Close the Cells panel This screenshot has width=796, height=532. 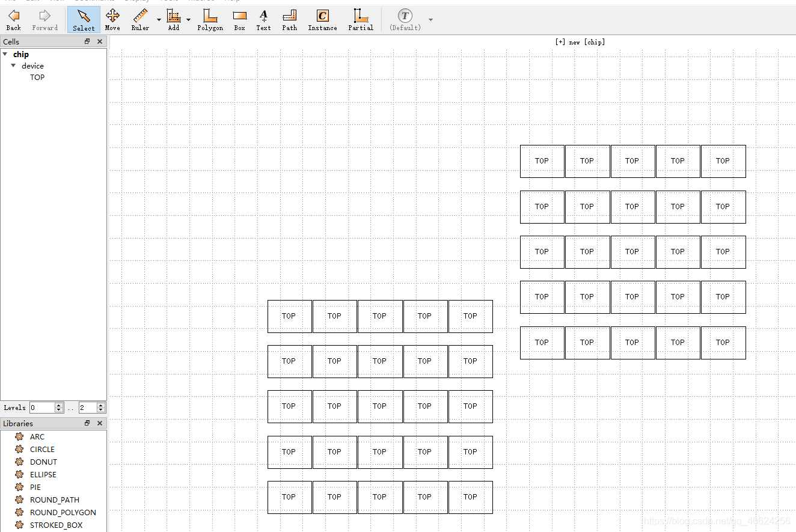pos(100,41)
